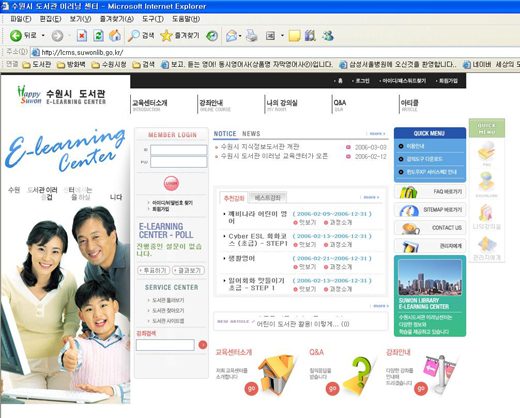Go to the browser home page icon
The width and height of the screenshot is (520, 418).
[115, 35]
